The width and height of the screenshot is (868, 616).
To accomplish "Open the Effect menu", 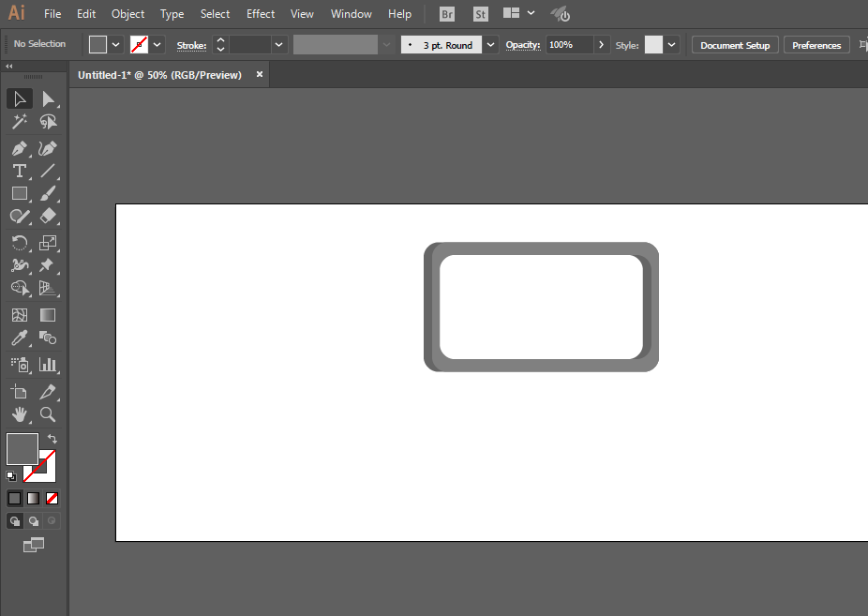I will pyautogui.click(x=261, y=14).
